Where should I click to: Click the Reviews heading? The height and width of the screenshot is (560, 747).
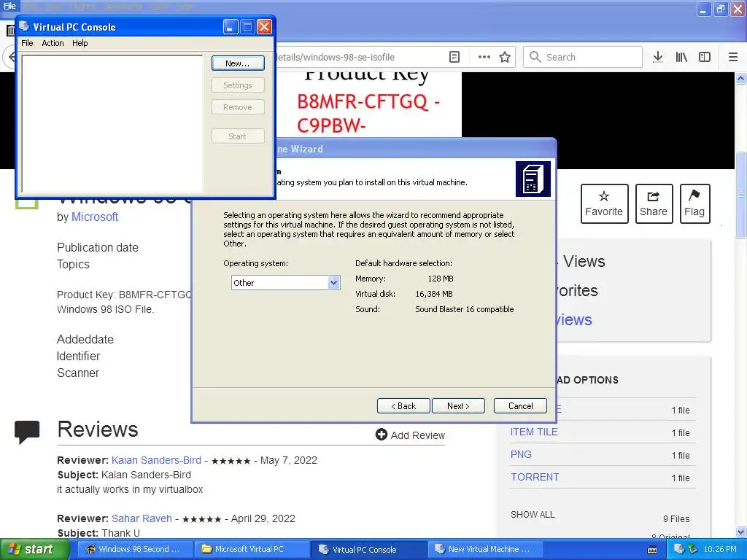98,429
